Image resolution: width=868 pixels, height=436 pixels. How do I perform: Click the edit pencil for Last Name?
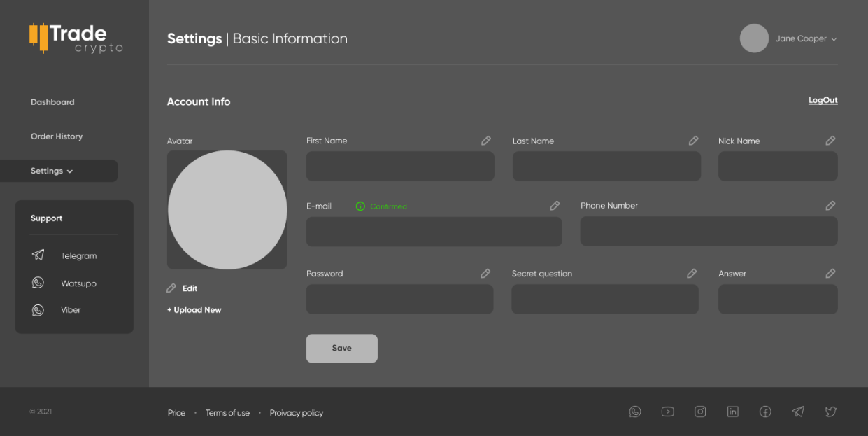(693, 141)
